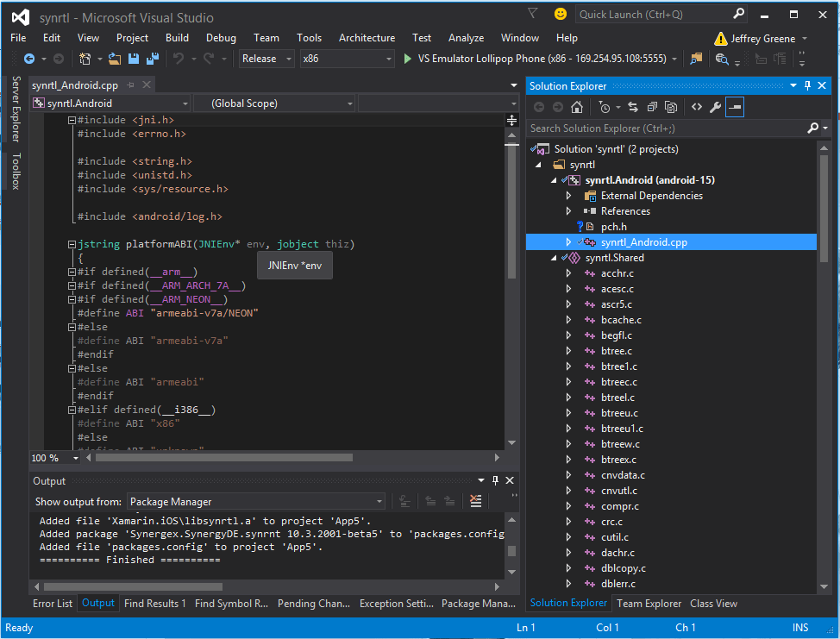Click the Save All toolbar icon
840x639 pixels.
pyautogui.click(x=153, y=59)
